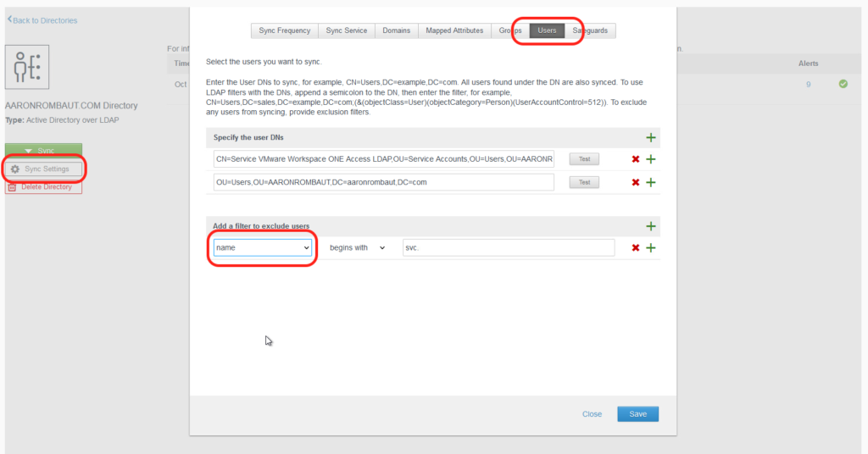
Task: Open the name attribute dropdown
Action: click(x=263, y=247)
